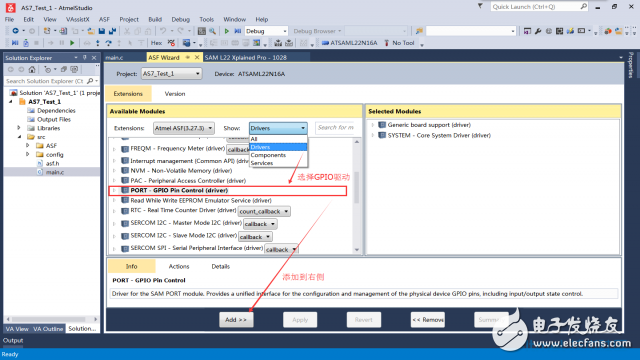This screenshot has width=640, height=360.
Task: Click the Revert button
Action: 364,320
